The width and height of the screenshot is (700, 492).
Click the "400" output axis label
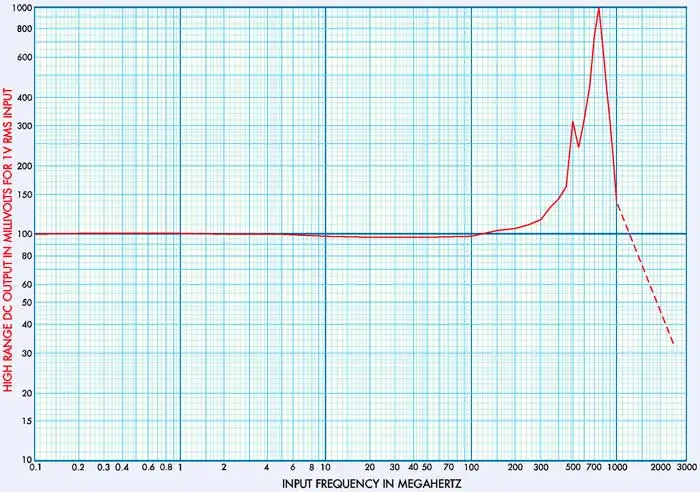(x=25, y=97)
